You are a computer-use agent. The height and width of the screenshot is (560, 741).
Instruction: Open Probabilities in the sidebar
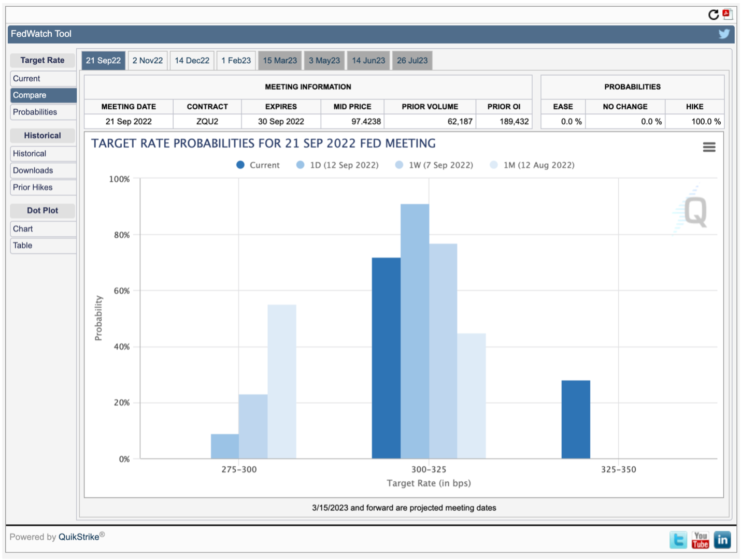pyautogui.click(x=43, y=112)
